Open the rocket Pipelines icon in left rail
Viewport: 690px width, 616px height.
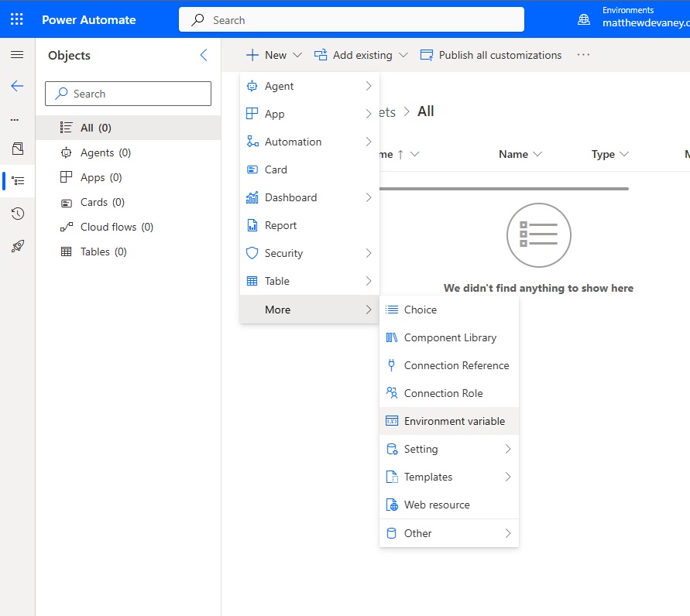[x=18, y=246]
